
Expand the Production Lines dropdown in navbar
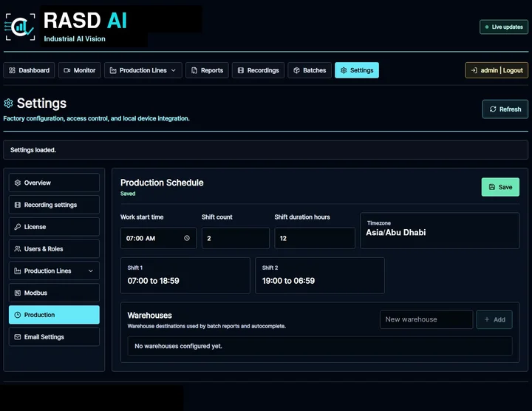(x=174, y=70)
